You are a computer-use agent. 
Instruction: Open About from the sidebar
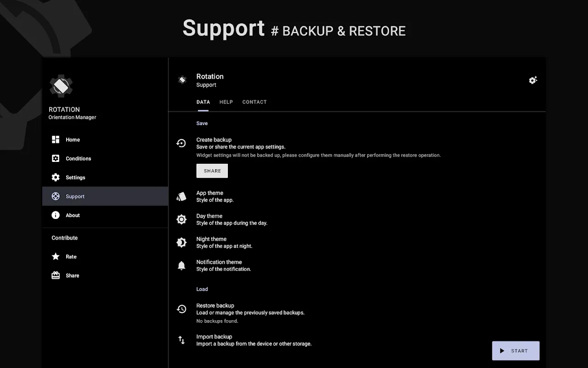(x=105, y=215)
